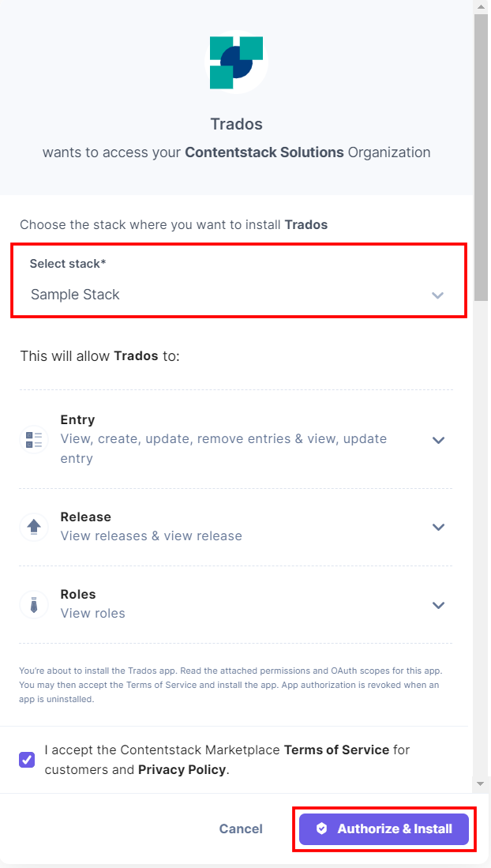Viewport: 491px width, 868px height.
Task: Uncheck the Terms of Service acceptance checkbox
Action: coord(26,759)
